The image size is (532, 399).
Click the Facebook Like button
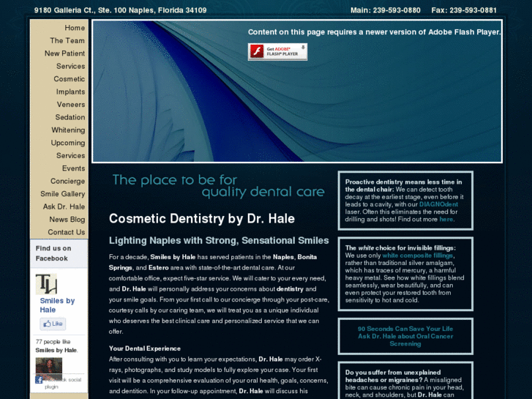coord(53,324)
